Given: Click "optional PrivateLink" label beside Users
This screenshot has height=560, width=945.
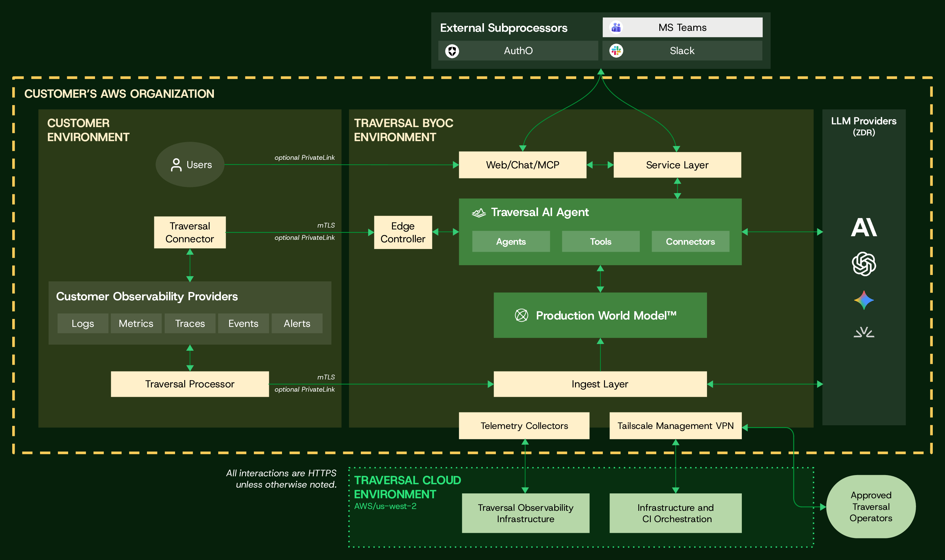Looking at the screenshot, I should click(x=304, y=157).
